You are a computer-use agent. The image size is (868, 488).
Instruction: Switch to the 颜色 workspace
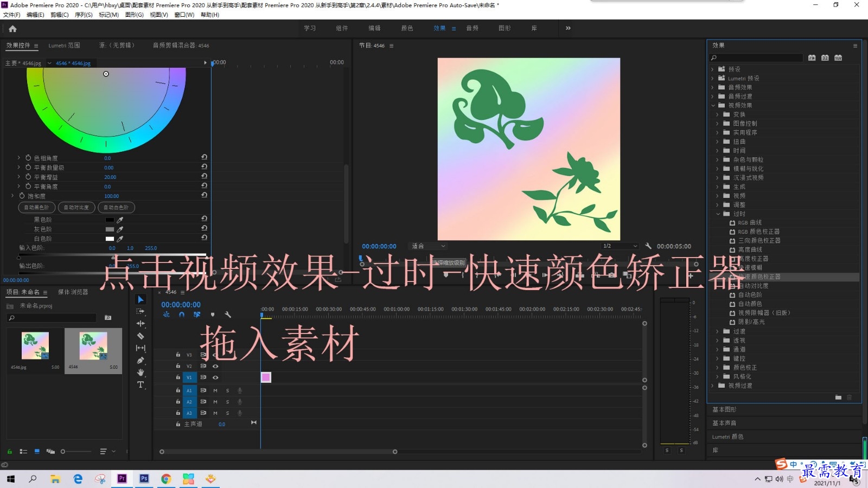[x=407, y=28]
